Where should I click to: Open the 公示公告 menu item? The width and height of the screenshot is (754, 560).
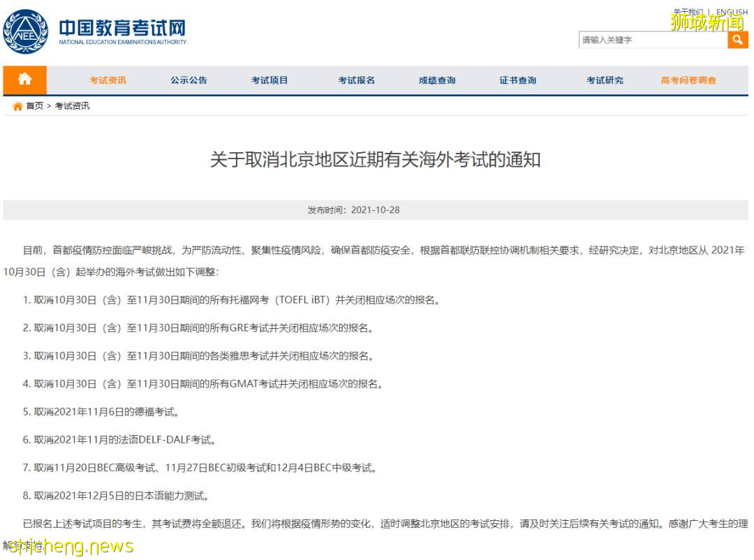(x=188, y=80)
